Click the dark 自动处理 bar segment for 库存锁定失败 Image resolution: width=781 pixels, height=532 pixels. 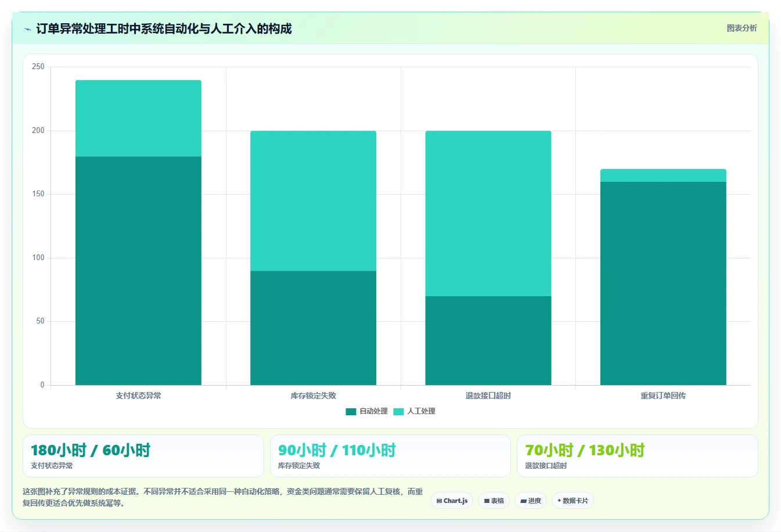pos(313,328)
